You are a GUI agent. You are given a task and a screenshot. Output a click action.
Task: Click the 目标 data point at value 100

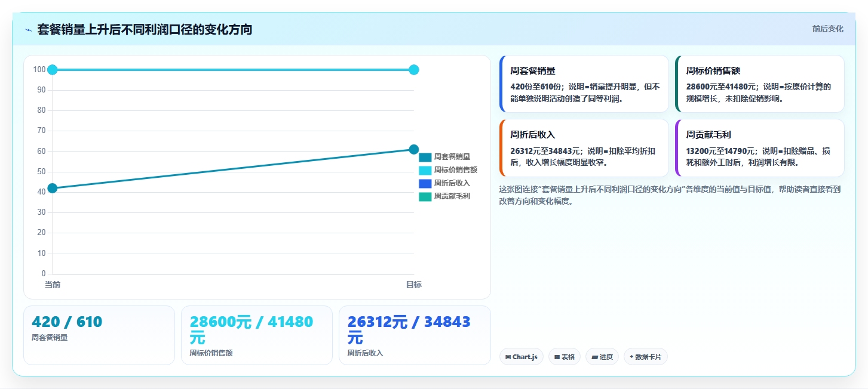[414, 70]
